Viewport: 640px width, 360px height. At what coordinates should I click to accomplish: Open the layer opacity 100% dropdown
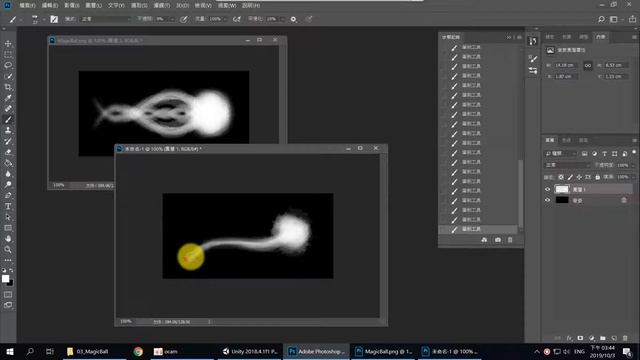pyautogui.click(x=633, y=165)
